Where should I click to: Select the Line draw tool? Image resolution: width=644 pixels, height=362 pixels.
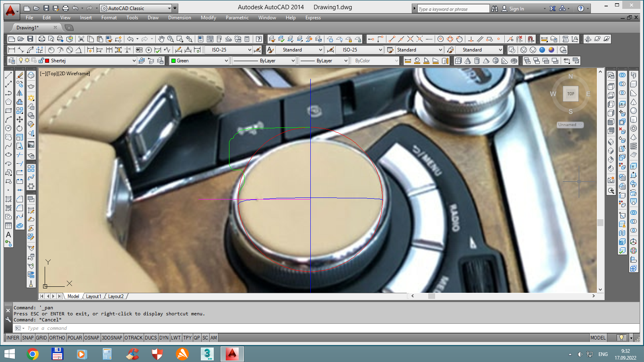(8, 75)
